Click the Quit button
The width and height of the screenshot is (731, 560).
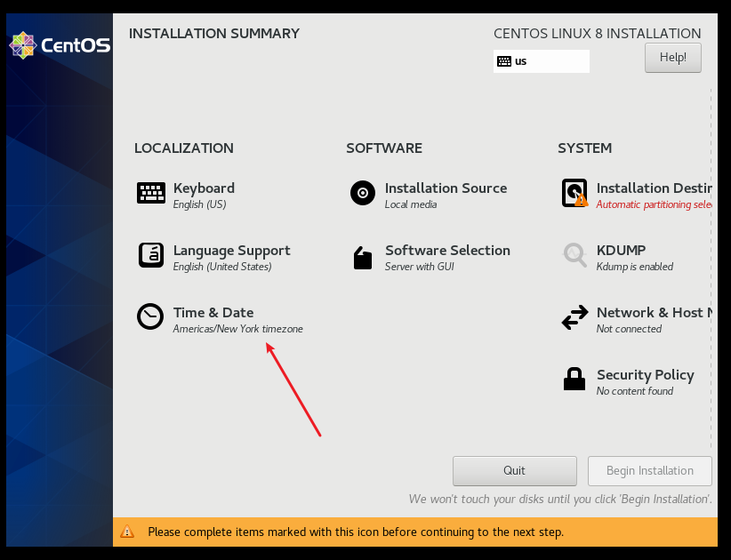click(514, 471)
